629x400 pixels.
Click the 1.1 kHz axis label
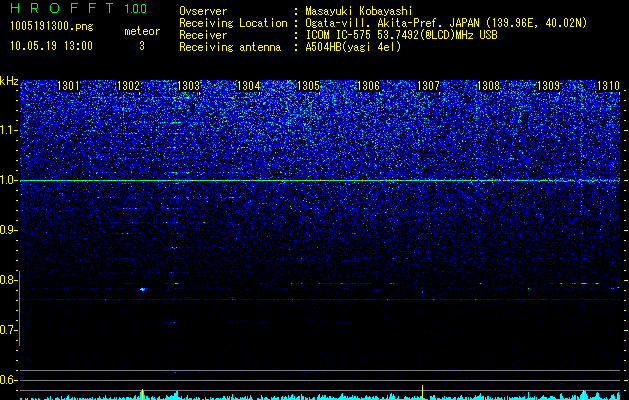coord(9,130)
